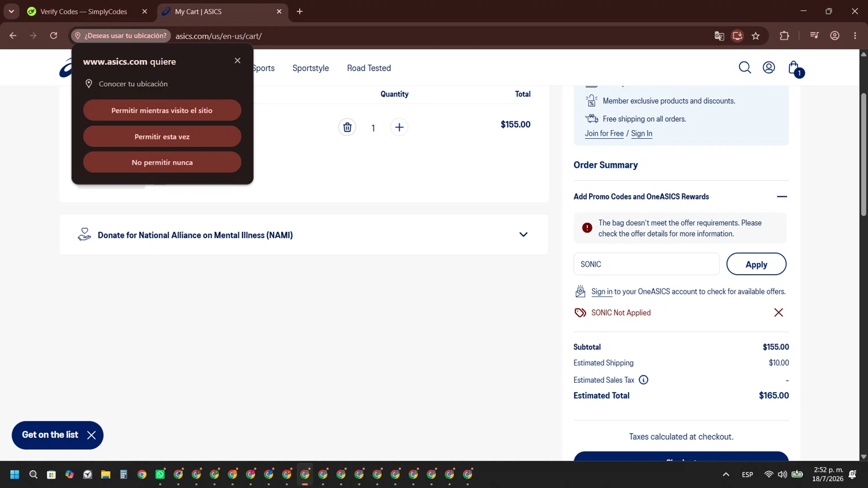Open the clock showing 2:52 p. m.
The height and width of the screenshot is (488, 868).
coord(828,474)
